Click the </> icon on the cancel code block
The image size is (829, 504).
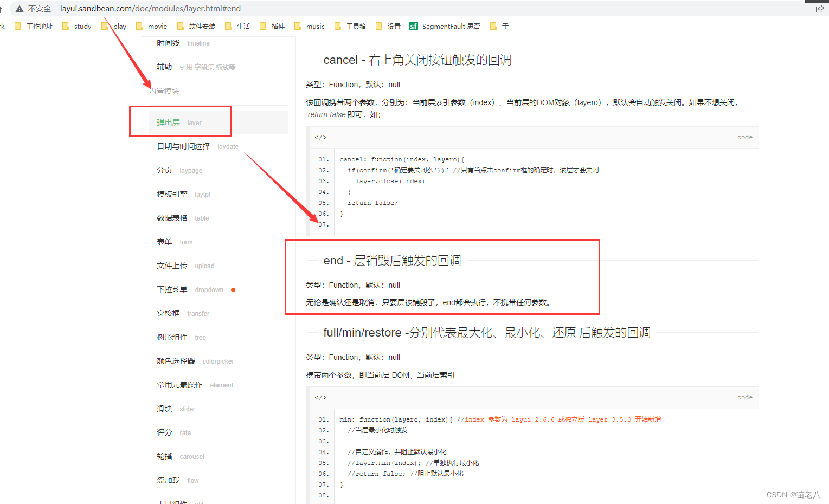pos(320,137)
